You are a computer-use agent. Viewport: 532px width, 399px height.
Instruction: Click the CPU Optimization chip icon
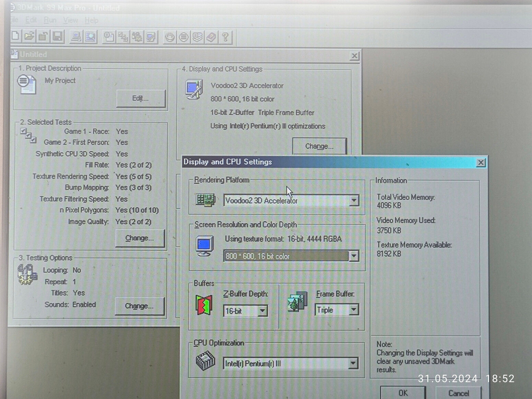pyautogui.click(x=205, y=361)
